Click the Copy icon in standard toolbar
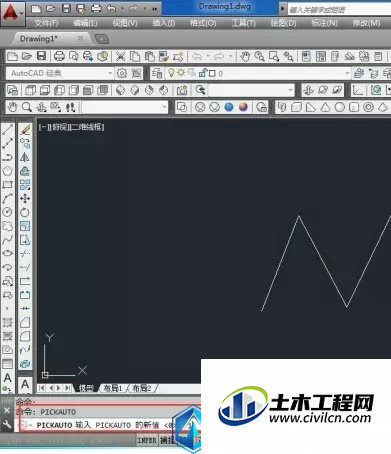 (x=135, y=56)
